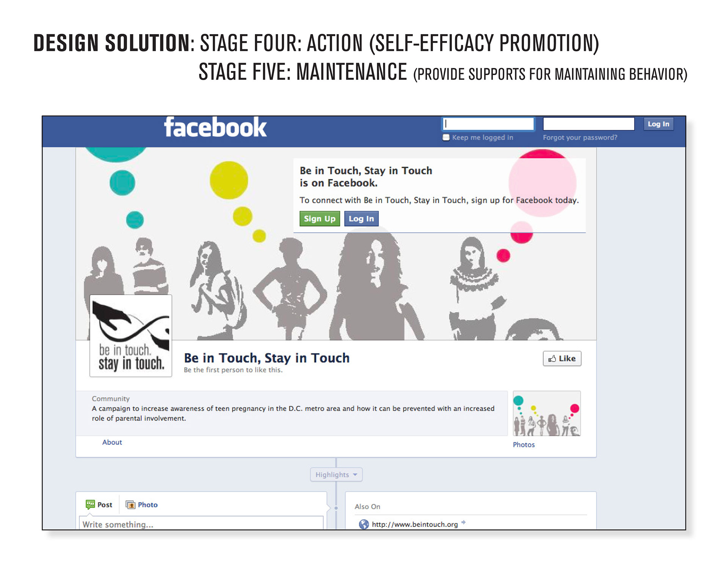
Task: Click the About link
Action: pos(112,442)
